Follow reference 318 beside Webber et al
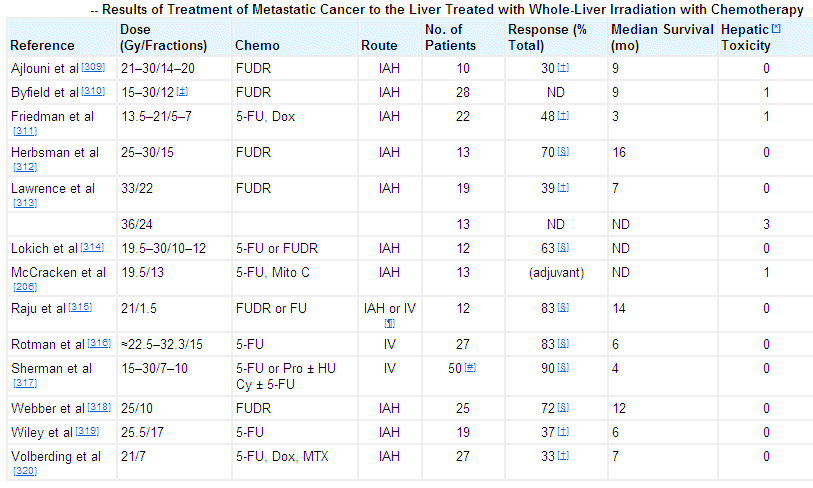813x488 pixels. 98,405
